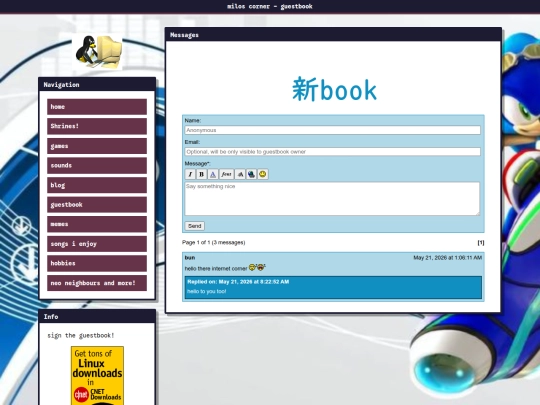Open songs i enjoy page
The width and height of the screenshot is (540, 405).
tap(97, 244)
